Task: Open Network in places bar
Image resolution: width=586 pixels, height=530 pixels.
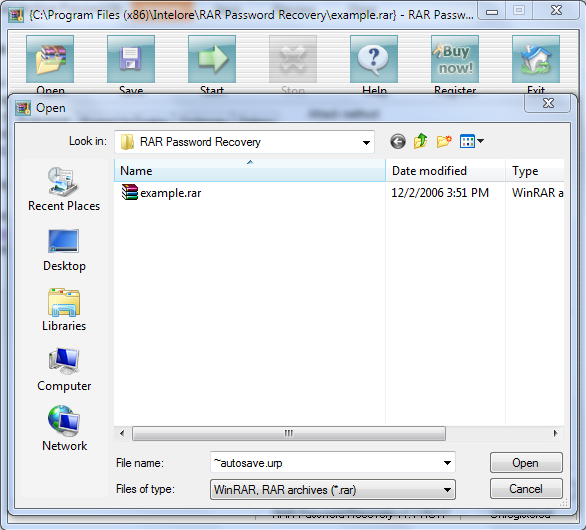Action: 64,429
